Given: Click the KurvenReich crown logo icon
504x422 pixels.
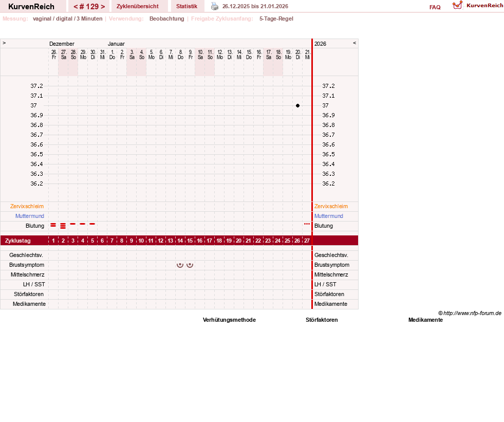Looking at the screenshot, I should coord(457,5).
